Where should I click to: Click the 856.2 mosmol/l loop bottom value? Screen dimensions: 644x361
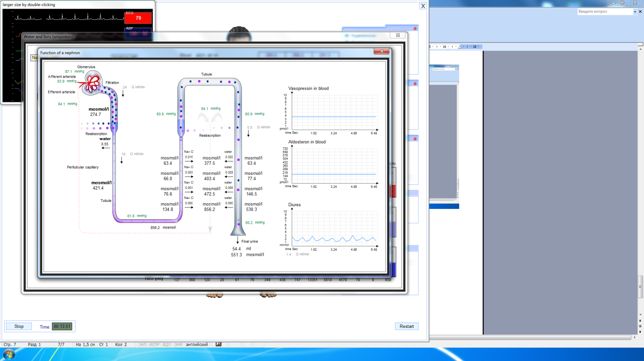point(155,228)
